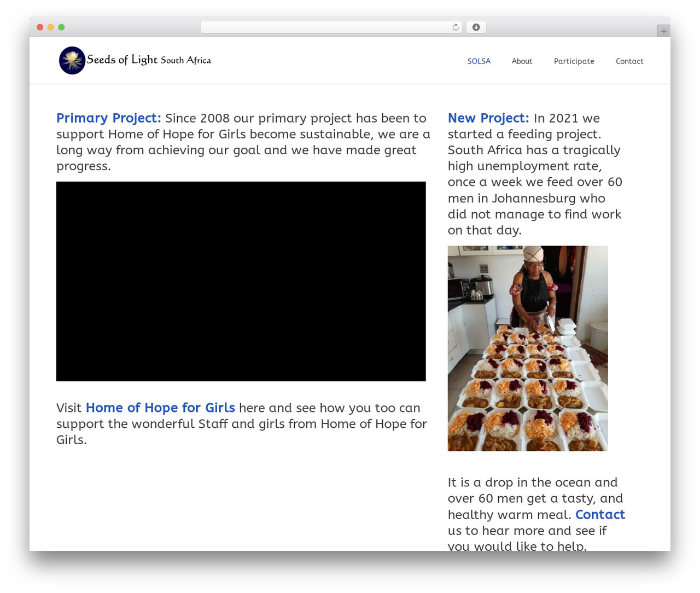This screenshot has height=593, width=700.
Task: Follow the Home of Hope for Girls link
Action: tap(160, 408)
